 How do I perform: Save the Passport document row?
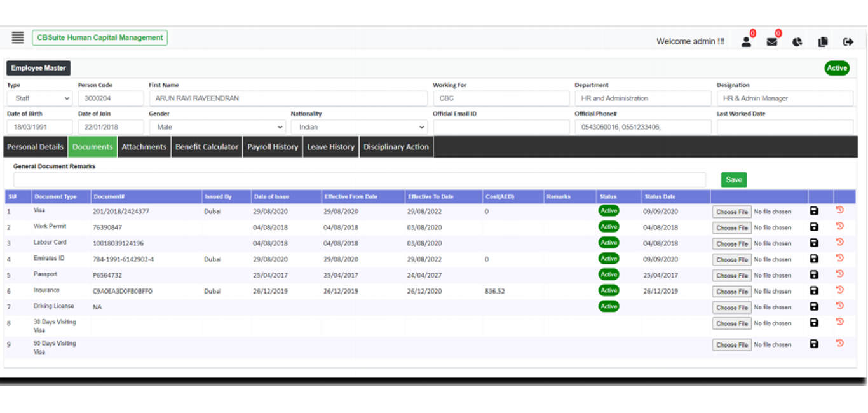814,274
